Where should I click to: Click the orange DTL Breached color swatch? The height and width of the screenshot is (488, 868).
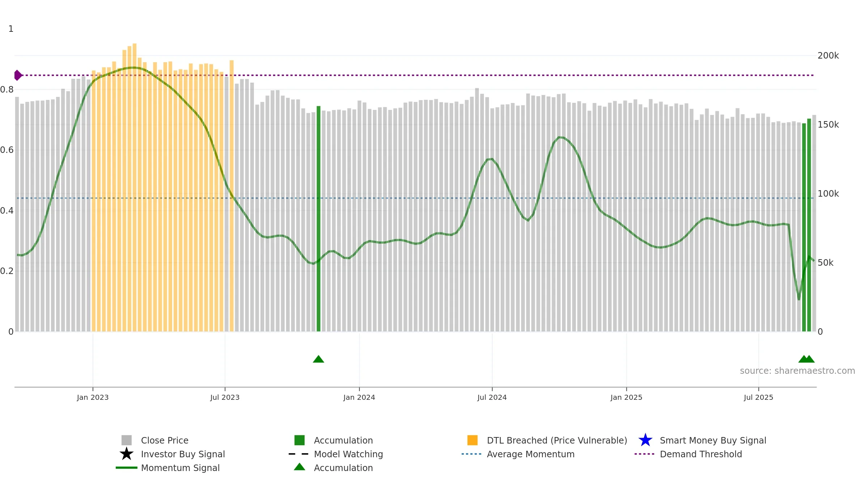pyautogui.click(x=472, y=440)
